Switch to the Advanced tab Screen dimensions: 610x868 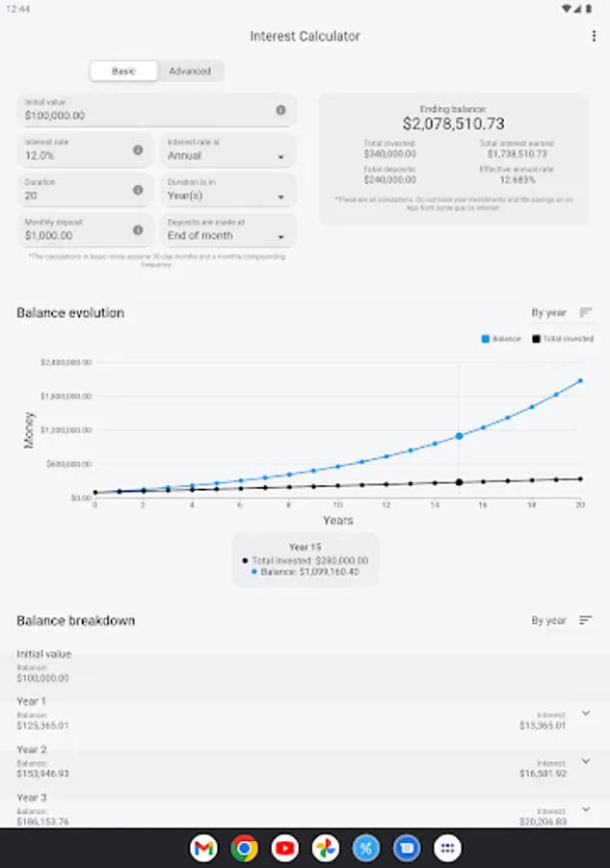click(190, 71)
